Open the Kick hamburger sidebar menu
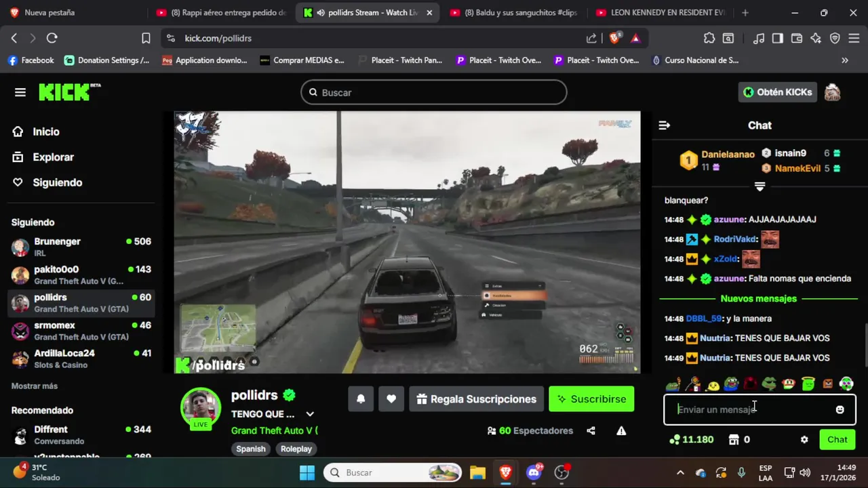868x488 pixels. (x=20, y=93)
